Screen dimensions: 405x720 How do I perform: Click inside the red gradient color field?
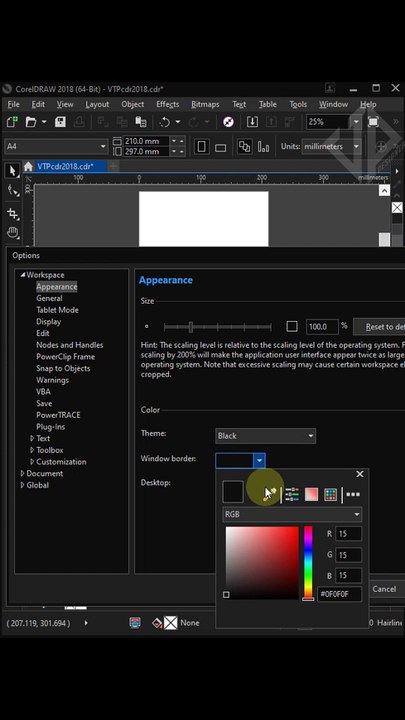pyautogui.click(x=262, y=562)
